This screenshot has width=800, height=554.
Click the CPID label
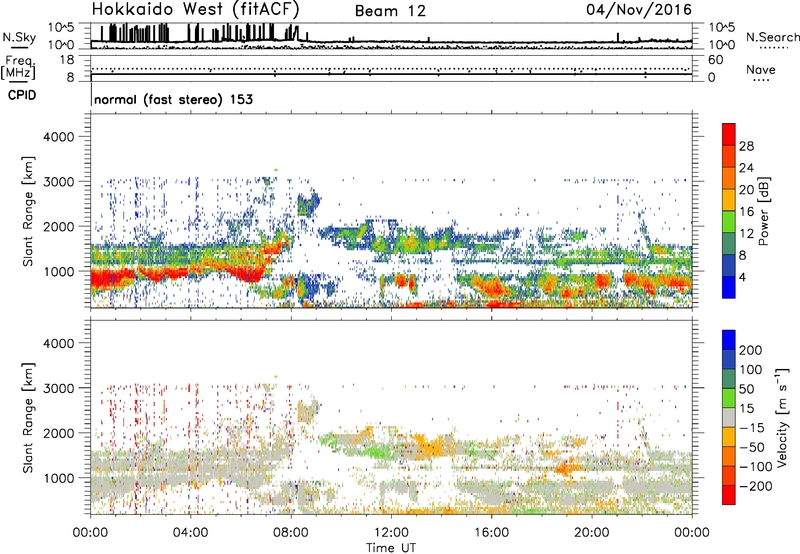(x=22, y=95)
